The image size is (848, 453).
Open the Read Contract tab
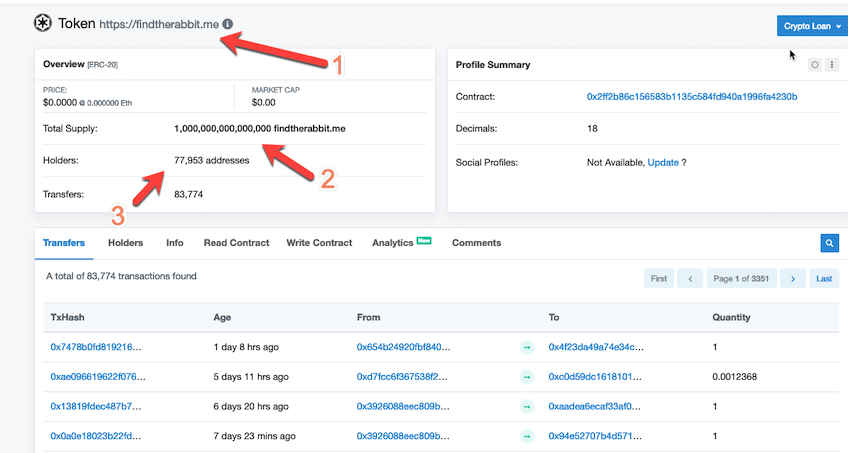pos(236,243)
